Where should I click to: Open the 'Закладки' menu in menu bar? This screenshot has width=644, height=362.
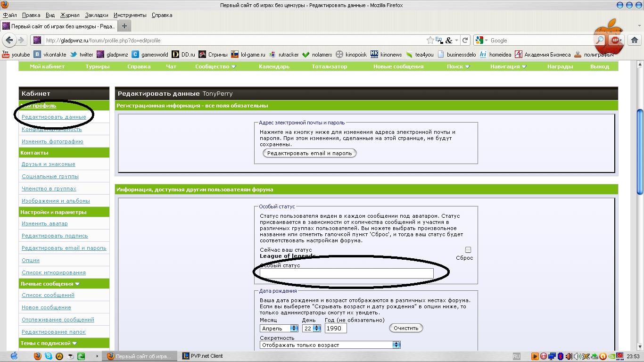pos(96,15)
